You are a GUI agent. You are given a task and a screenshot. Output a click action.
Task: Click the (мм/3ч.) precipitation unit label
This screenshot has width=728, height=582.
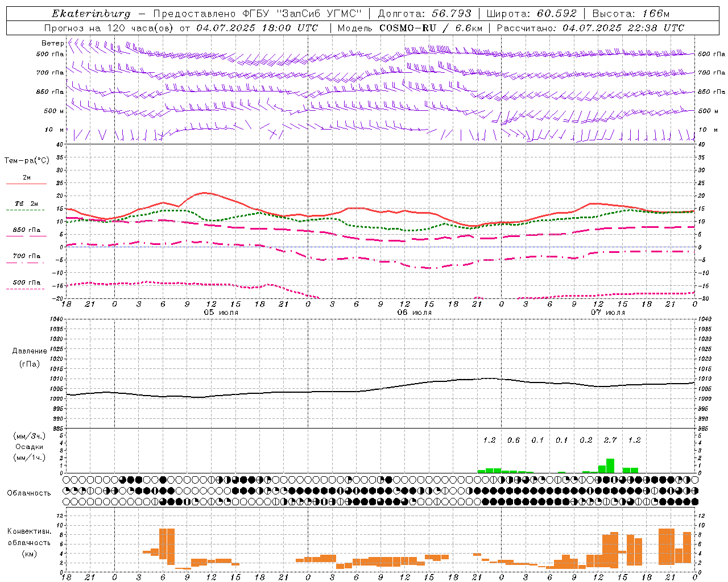click(x=30, y=436)
